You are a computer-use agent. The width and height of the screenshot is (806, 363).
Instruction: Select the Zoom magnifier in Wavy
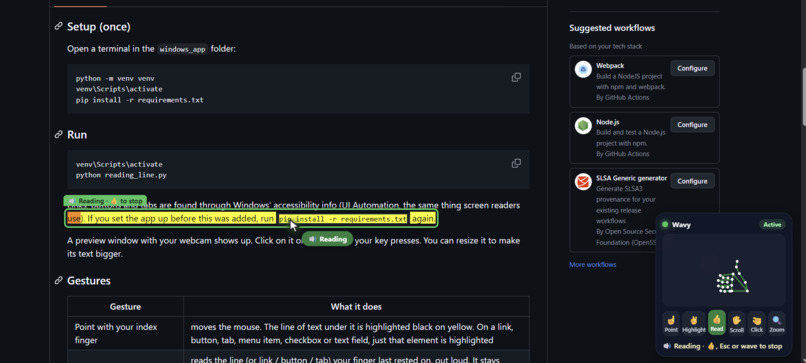(777, 323)
